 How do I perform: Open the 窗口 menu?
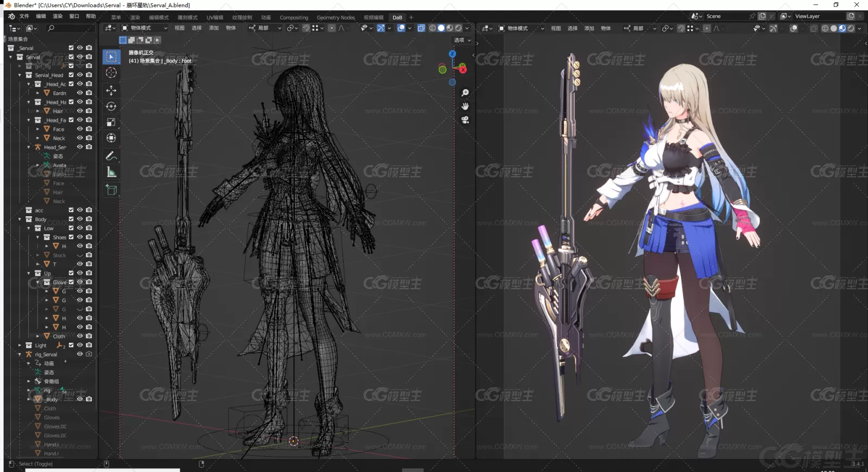click(x=74, y=16)
